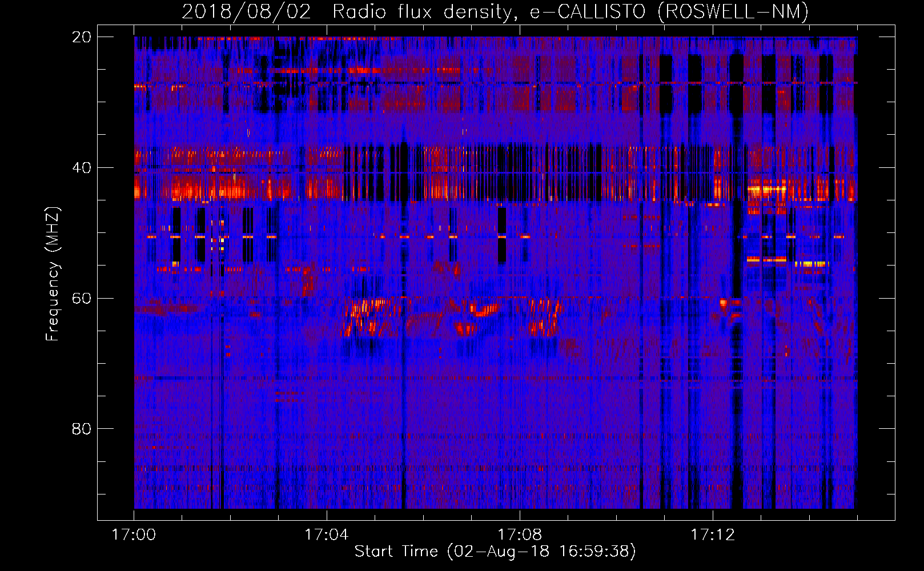Click the frequency tick label '40'
Viewport: 924px width, 571px height.
[x=82, y=168]
